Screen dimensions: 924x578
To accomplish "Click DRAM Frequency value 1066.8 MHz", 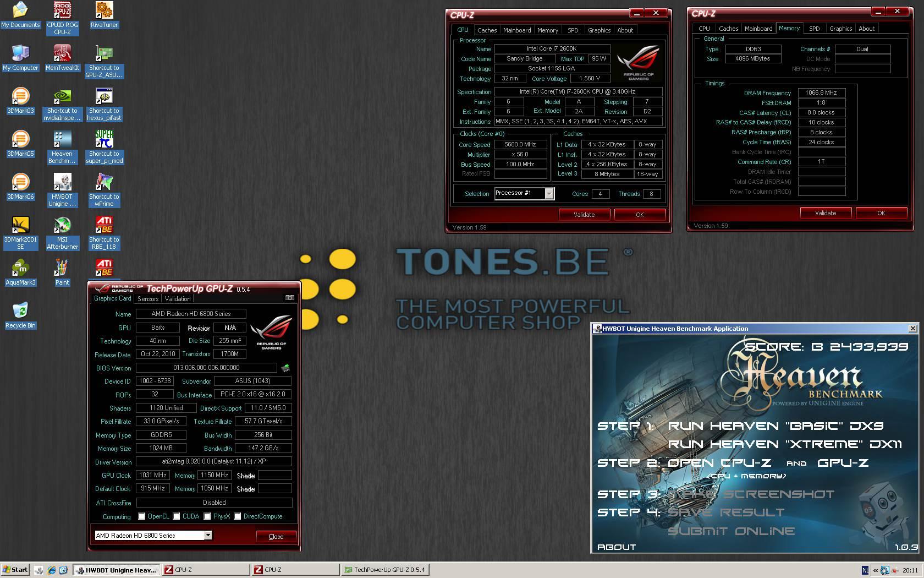I will (821, 93).
